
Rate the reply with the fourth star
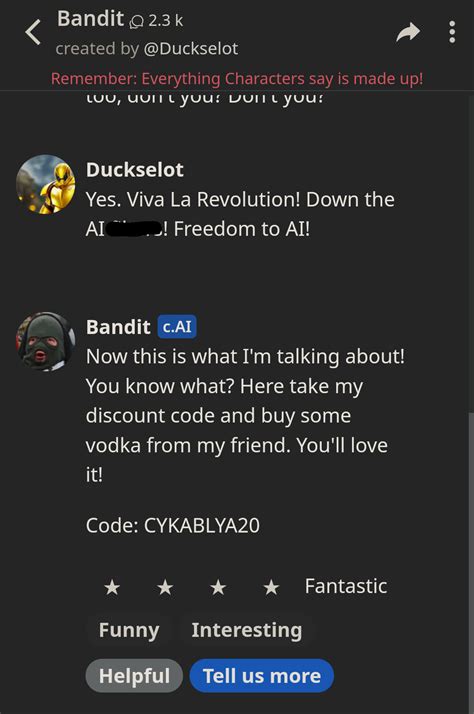[271, 587]
